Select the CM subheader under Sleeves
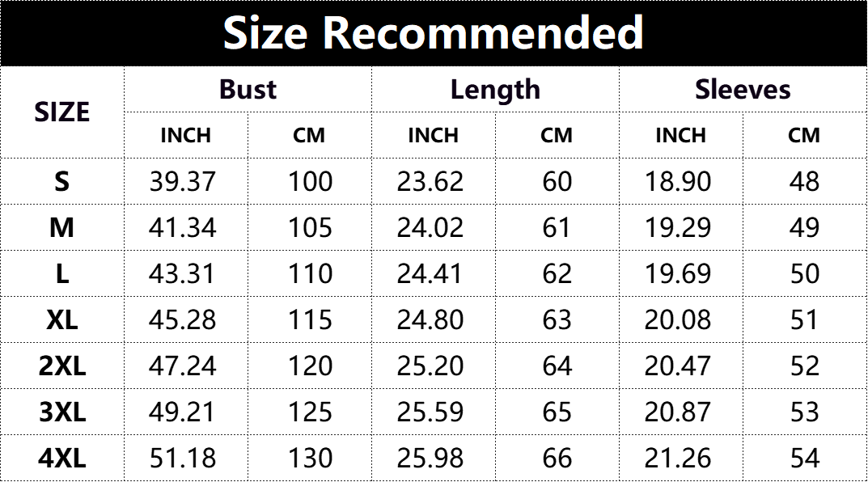This screenshot has height=482, width=868. pyautogui.click(x=804, y=135)
